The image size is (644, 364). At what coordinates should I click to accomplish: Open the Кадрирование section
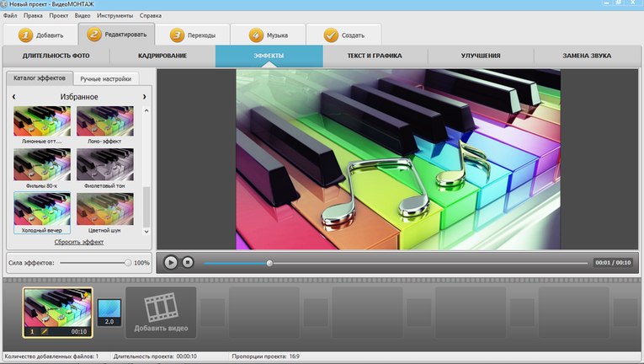[x=162, y=56]
